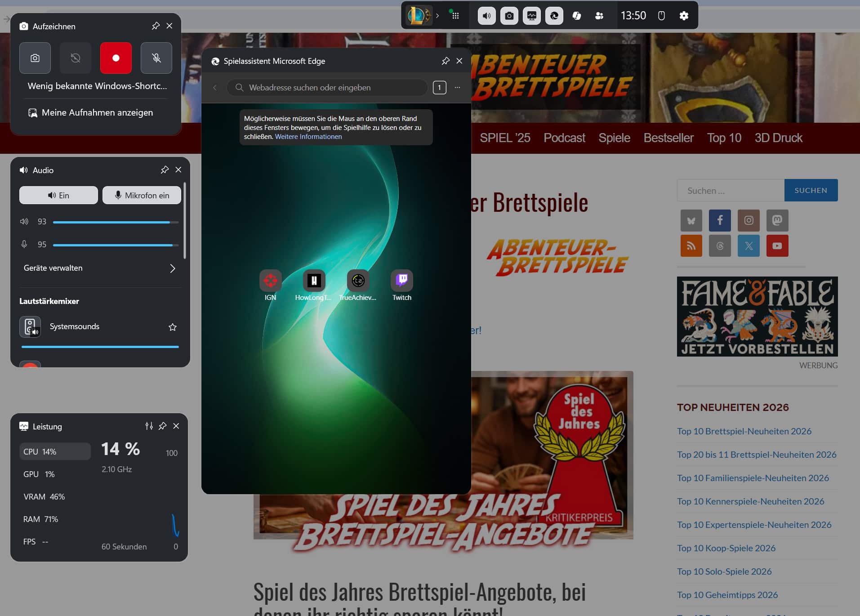860x616 pixels.
Task: Pin the Spielassistent Microsoft Edge widget
Action: (445, 61)
